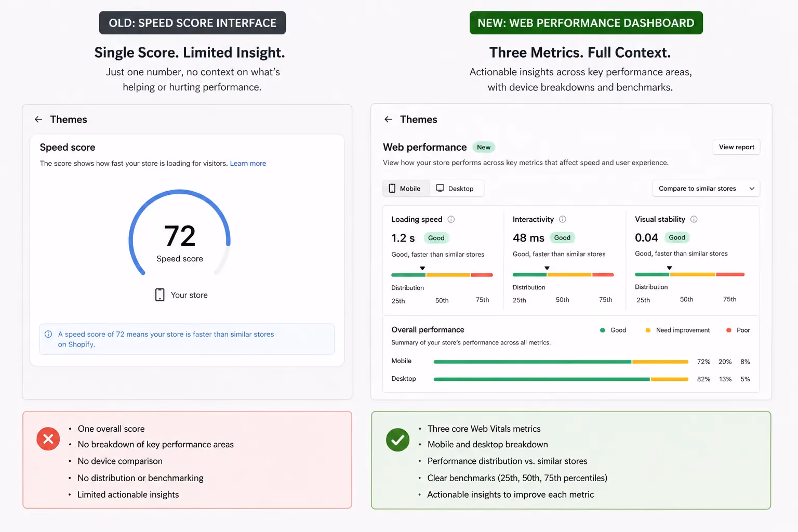Click green checkmark icon in new summary
798x532 pixels.
(398, 440)
